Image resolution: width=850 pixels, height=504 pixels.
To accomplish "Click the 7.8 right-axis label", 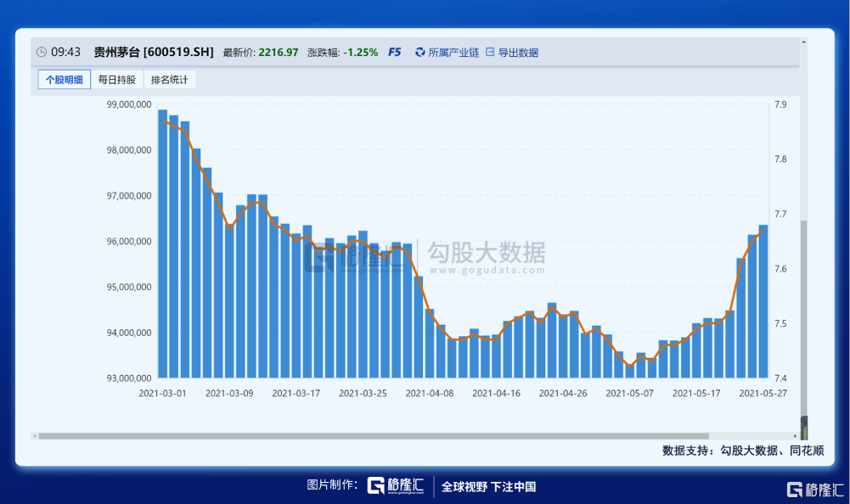I will pos(780,160).
